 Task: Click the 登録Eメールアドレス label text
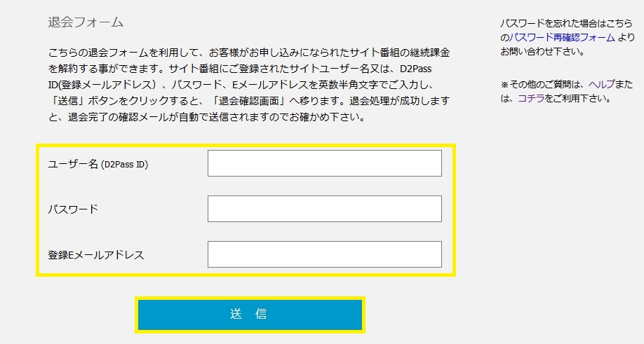click(96, 254)
